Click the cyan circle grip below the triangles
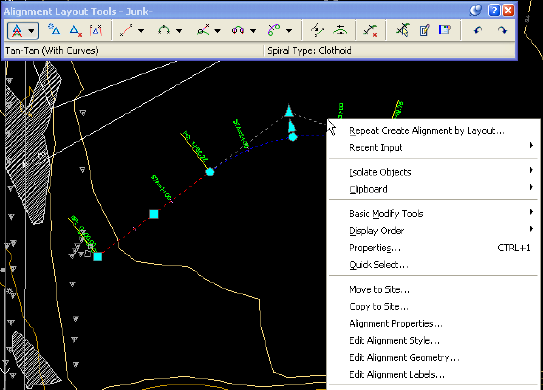The width and height of the screenshot is (543, 390). pyautogui.click(x=293, y=137)
